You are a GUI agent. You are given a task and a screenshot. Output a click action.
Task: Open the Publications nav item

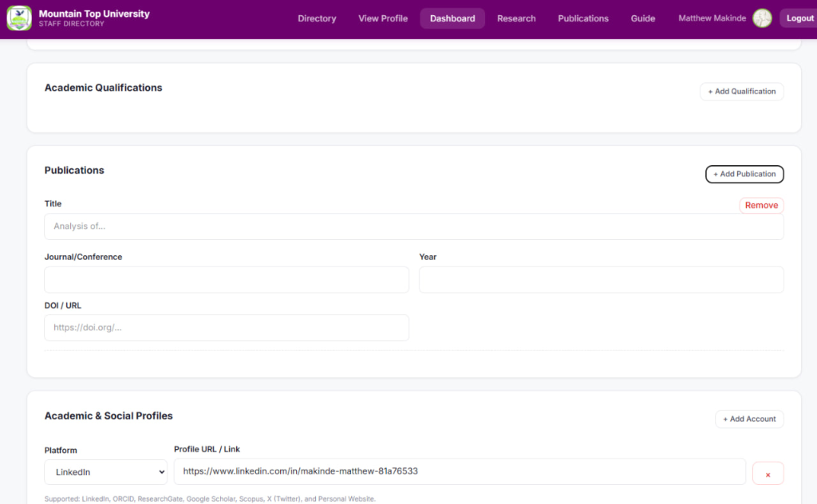click(x=583, y=18)
